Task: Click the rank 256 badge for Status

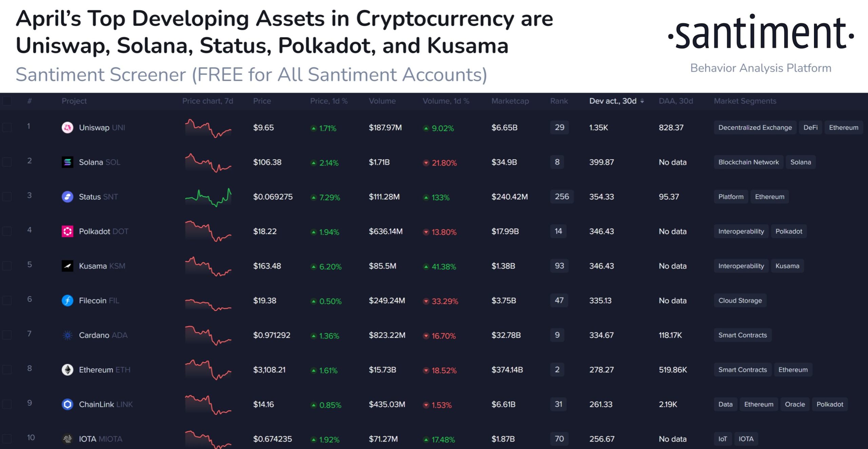Action: 562,197
